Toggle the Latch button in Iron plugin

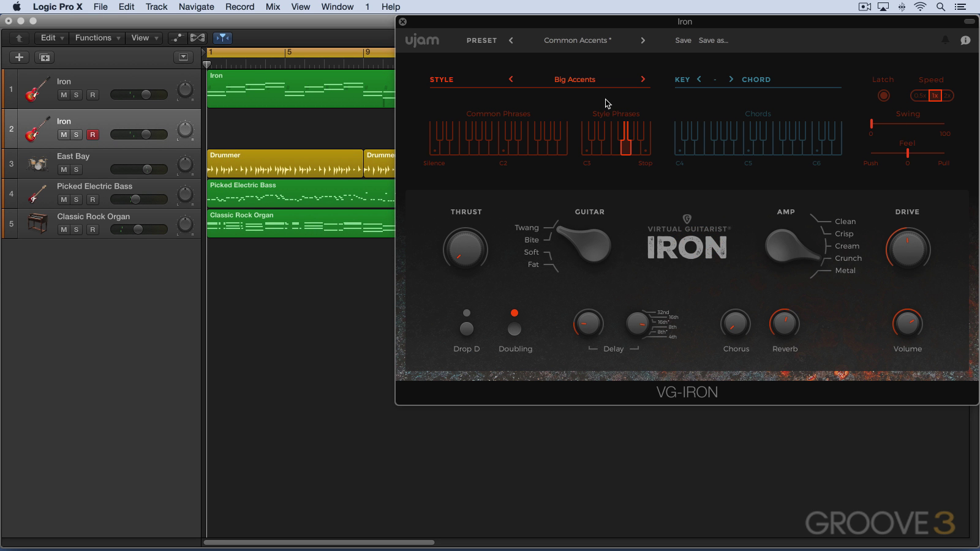pos(883,96)
